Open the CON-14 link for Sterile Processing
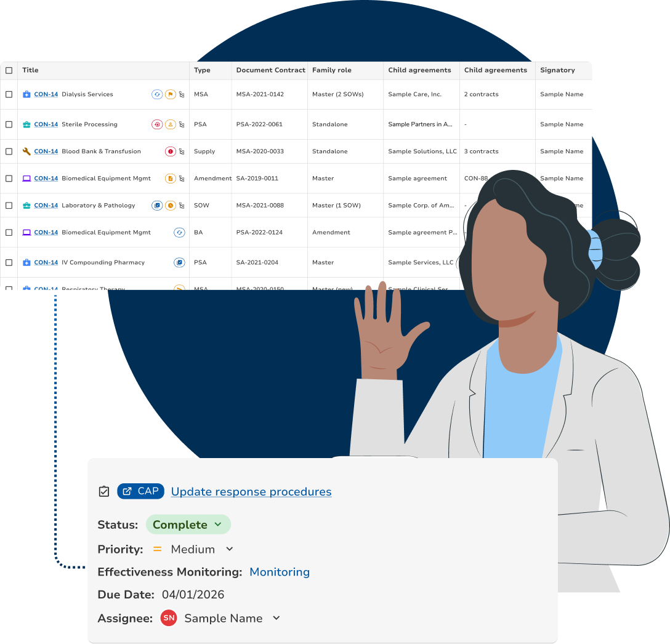670x644 pixels. (46, 124)
